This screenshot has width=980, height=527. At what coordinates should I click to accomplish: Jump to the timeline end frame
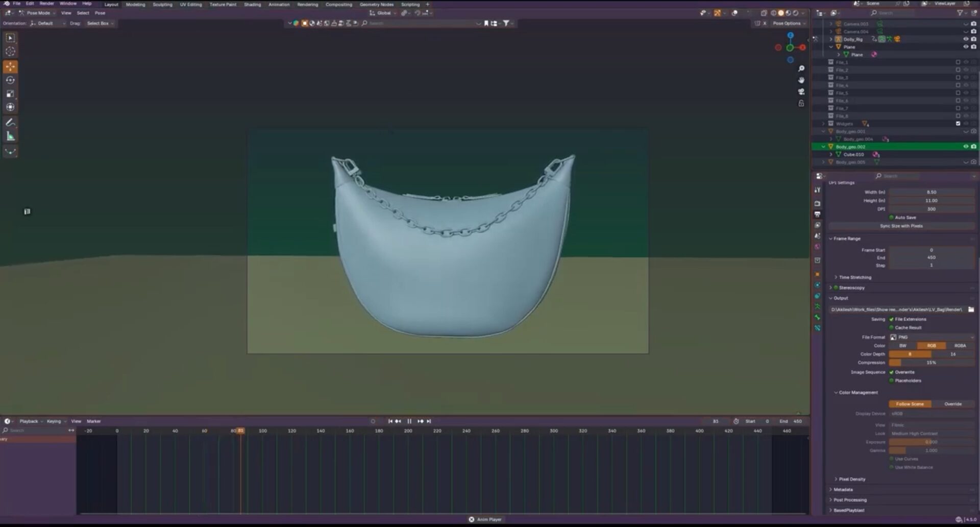pos(429,421)
